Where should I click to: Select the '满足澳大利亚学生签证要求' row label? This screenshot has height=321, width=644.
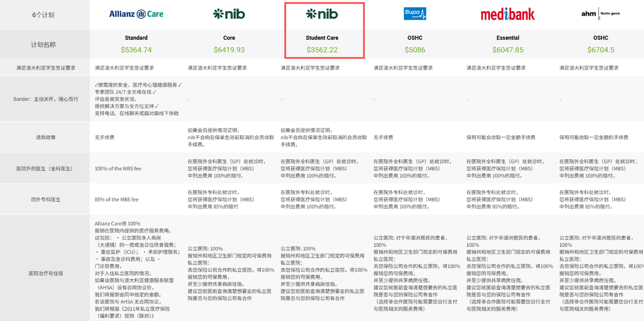pos(45,68)
